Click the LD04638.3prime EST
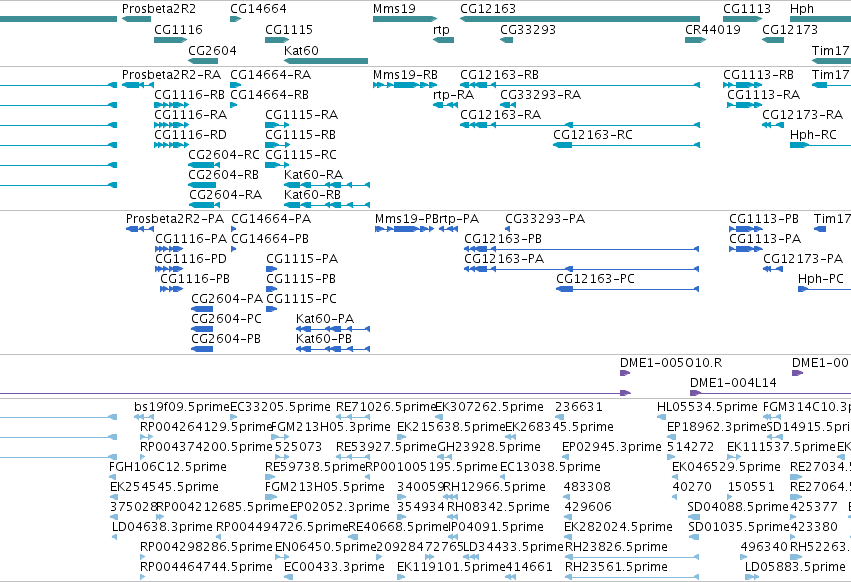Image resolution: width=851 pixels, height=582 pixels. click(115, 537)
